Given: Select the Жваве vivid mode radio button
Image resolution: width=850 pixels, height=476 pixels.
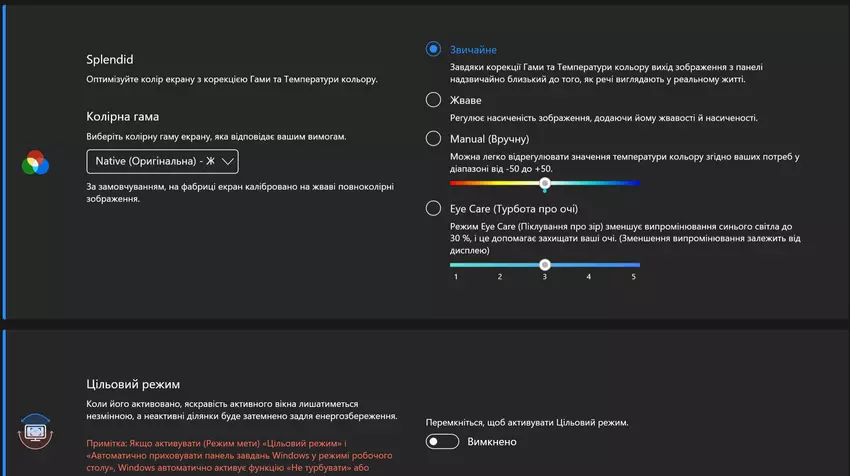Looking at the screenshot, I should 433,100.
